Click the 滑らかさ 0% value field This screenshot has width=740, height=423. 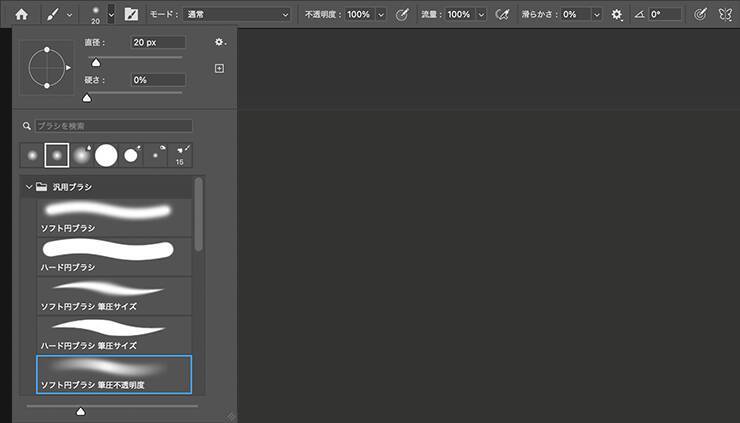576,14
